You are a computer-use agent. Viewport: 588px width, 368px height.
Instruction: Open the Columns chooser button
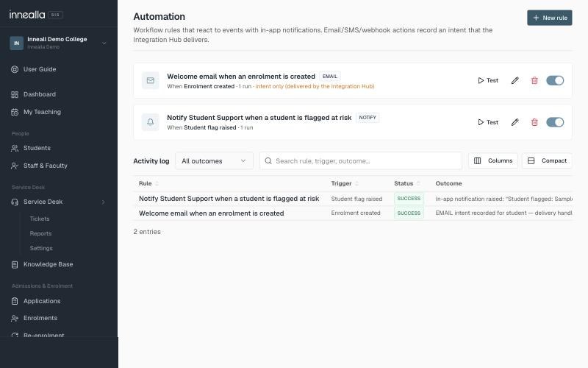click(492, 160)
